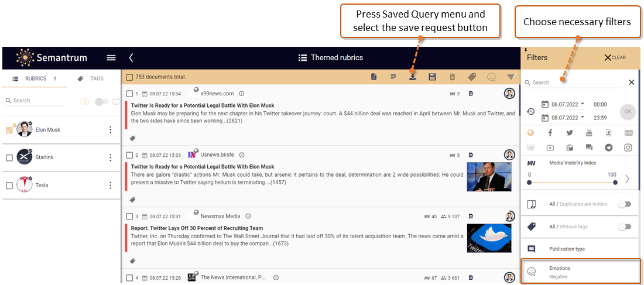The width and height of the screenshot is (644, 285).
Task: Click the Media Visibility slider minimum handle
Action: tap(529, 183)
